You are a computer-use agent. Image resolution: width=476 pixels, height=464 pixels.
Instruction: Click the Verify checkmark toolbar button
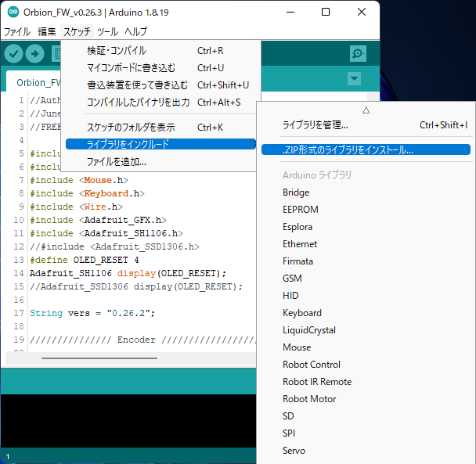(13, 54)
